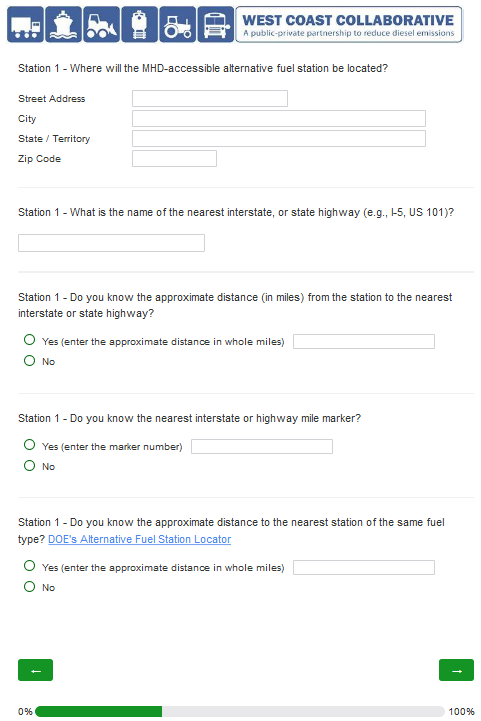The height and width of the screenshot is (721, 481).
Task: Select Yes for distance to same-fuel station
Action: tap(29, 566)
